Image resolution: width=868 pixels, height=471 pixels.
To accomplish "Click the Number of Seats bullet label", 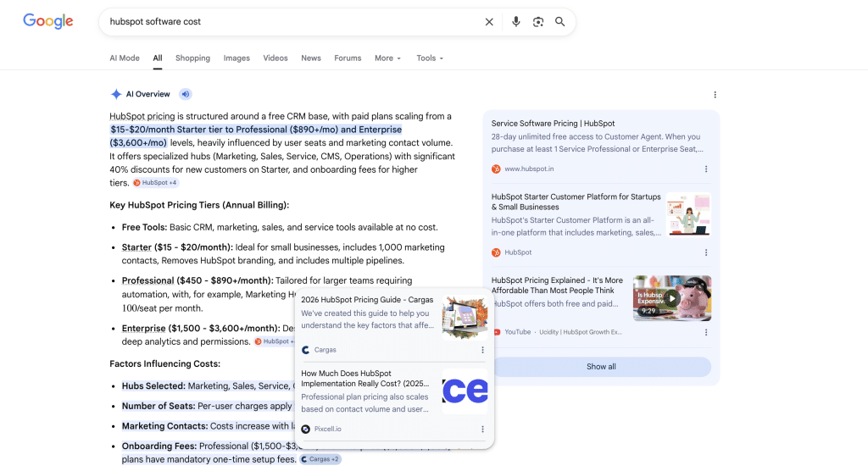I will pyautogui.click(x=159, y=406).
